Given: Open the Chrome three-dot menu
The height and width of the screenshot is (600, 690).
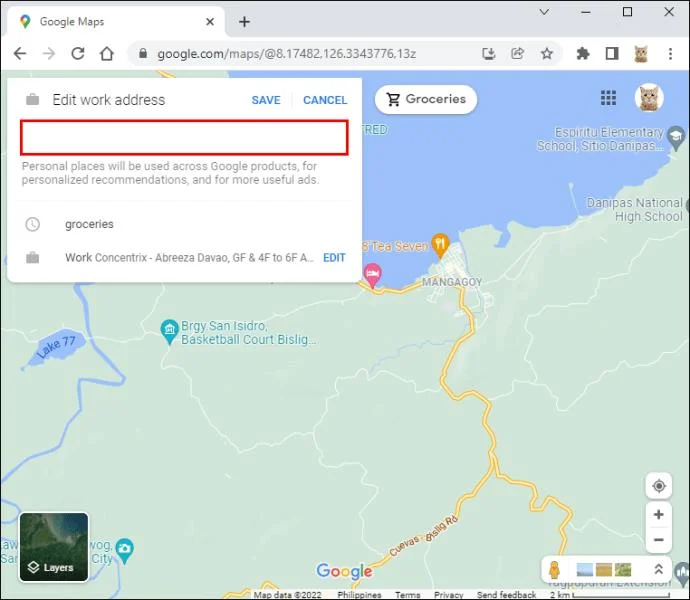Looking at the screenshot, I should coord(670,54).
